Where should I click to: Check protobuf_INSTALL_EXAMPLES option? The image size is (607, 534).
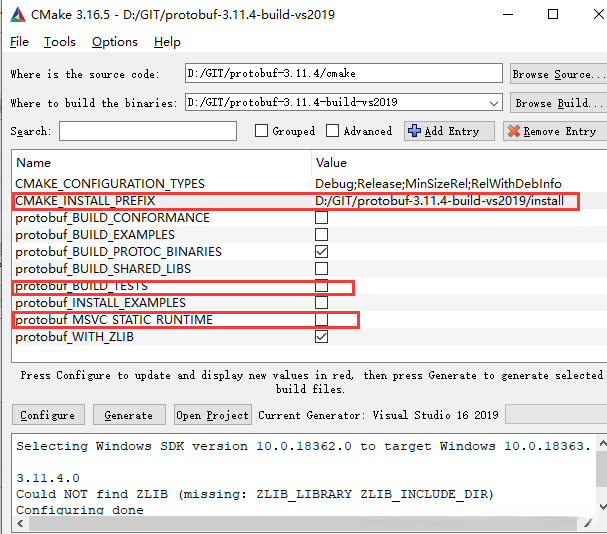pyautogui.click(x=321, y=303)
